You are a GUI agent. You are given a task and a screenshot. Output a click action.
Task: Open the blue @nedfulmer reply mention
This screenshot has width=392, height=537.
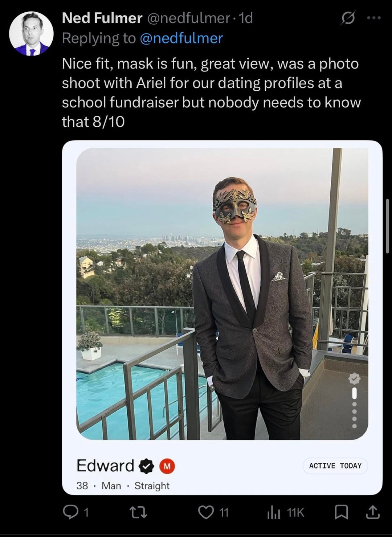(x=181, y=38)
